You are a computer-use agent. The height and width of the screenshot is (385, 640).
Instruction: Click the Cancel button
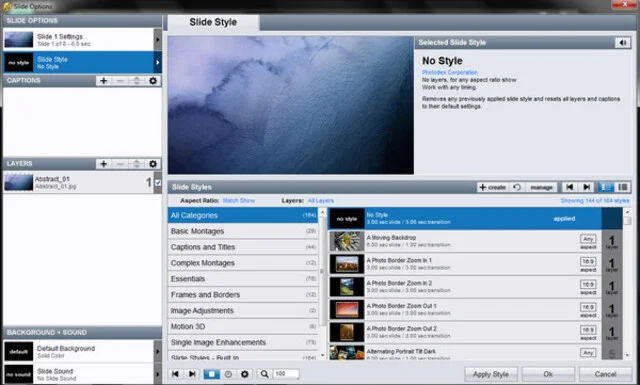[605, 374]
